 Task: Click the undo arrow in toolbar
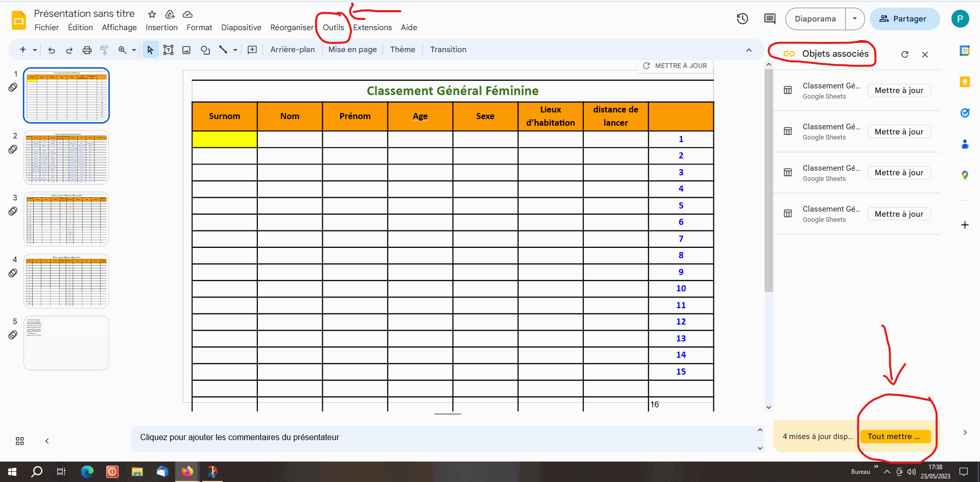[52, 50]
